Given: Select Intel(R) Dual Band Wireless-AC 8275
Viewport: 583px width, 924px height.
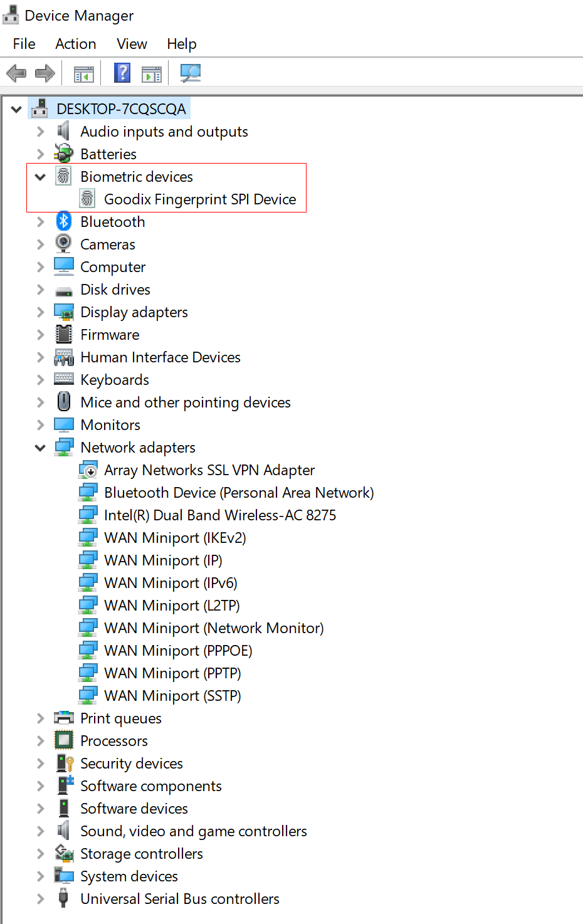Looking at the screenshot, I should coord(219,515).
